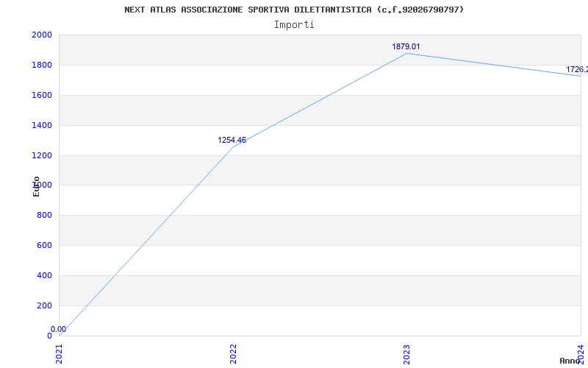The width and height of the screenshot is (588, 368).
Task: Click the 1200 y-axis value
Action: [42, 155]
